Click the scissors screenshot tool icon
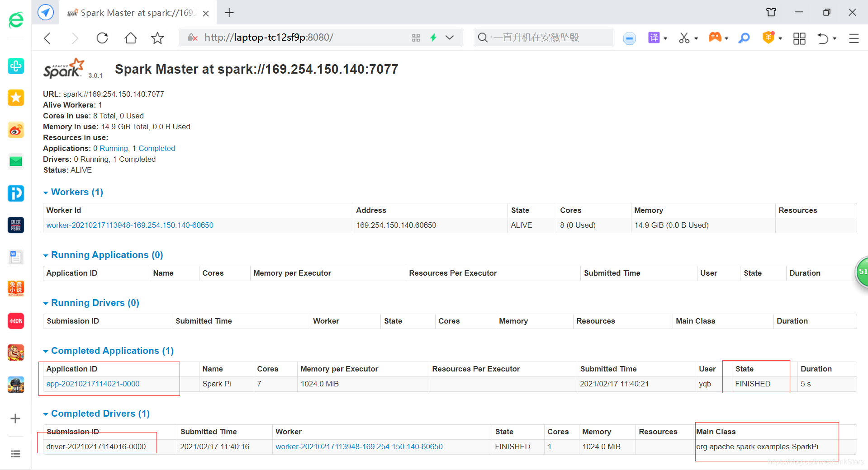 coord(684,38)
